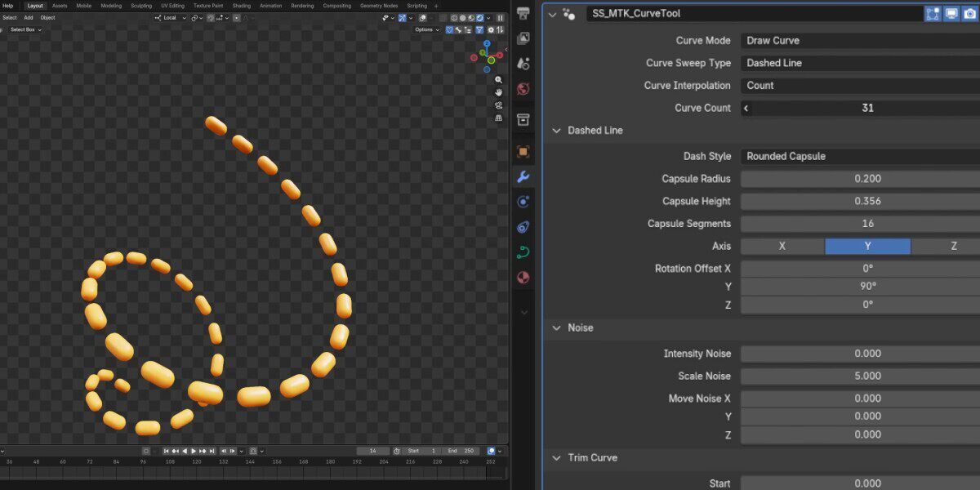Open the Material properties tab icon

523,278
